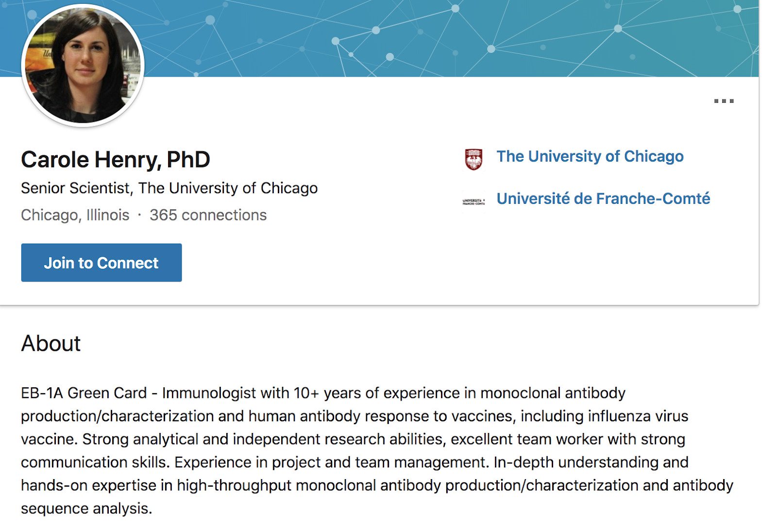
Task: Click the Chicago, Illinois location text
Action: (x=75, y=215)
